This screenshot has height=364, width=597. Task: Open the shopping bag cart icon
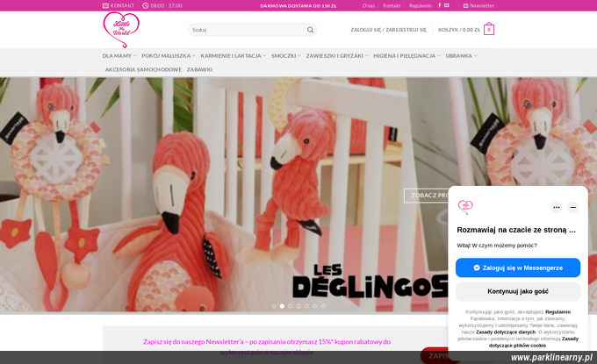pyautogui.click(x=489, y=29)
